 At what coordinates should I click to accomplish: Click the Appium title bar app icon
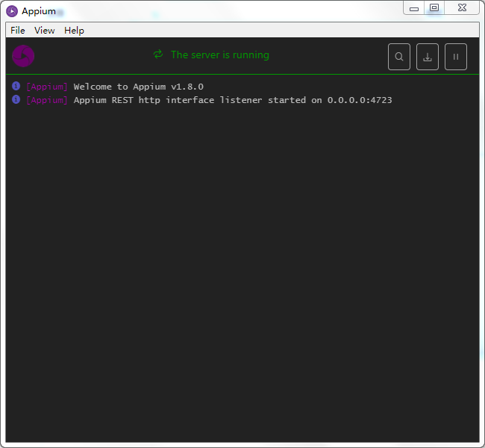tap(12, 11)
